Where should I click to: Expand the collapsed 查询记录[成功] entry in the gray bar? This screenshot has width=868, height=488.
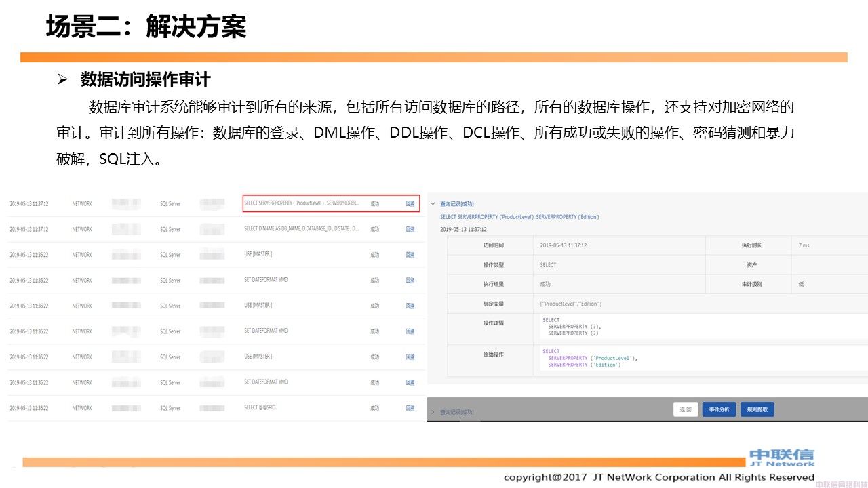[433, 411]
